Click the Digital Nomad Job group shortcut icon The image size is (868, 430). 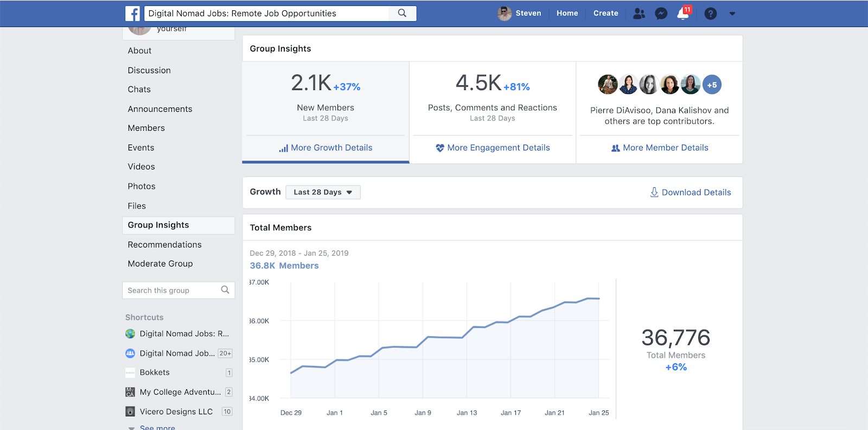coord(130,353)
